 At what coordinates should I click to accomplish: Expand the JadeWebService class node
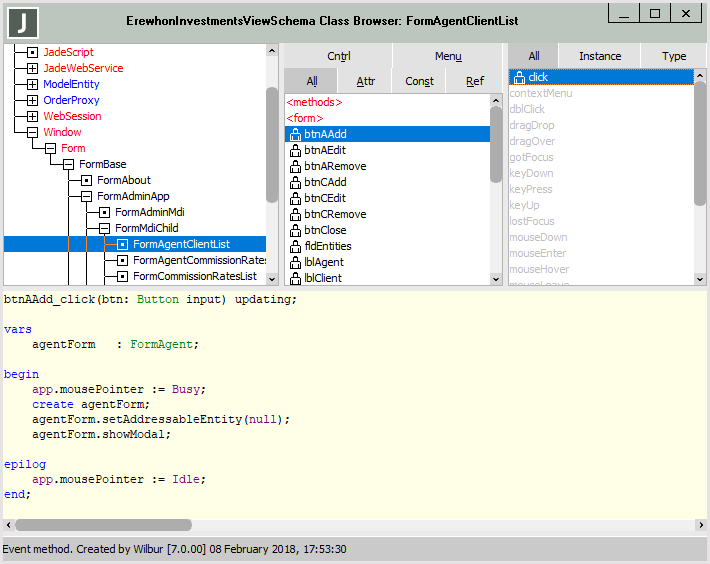(33, 68)
